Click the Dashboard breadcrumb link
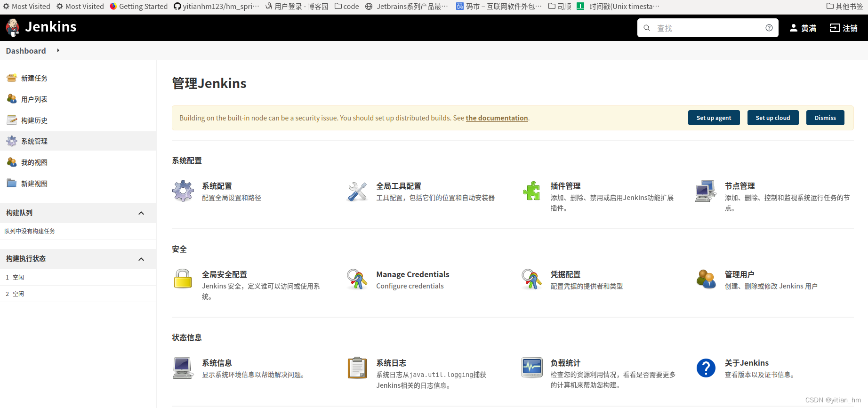 click(x=26, y=51)
